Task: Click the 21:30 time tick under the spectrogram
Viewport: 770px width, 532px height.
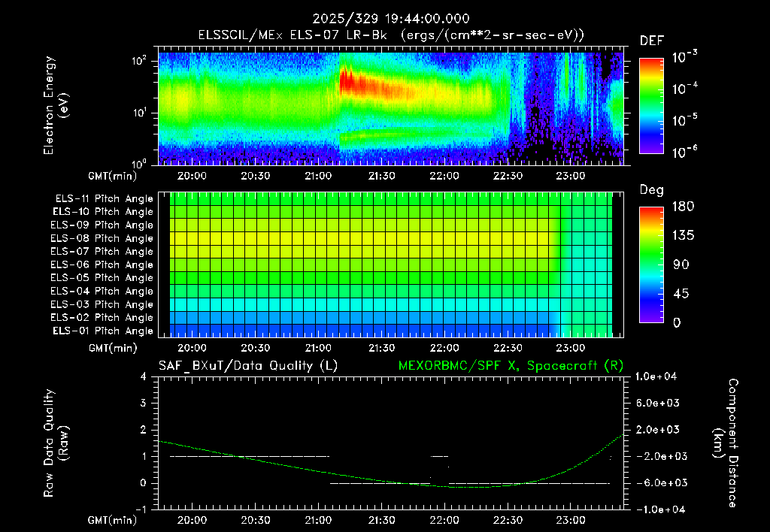Action: [381, 176]
